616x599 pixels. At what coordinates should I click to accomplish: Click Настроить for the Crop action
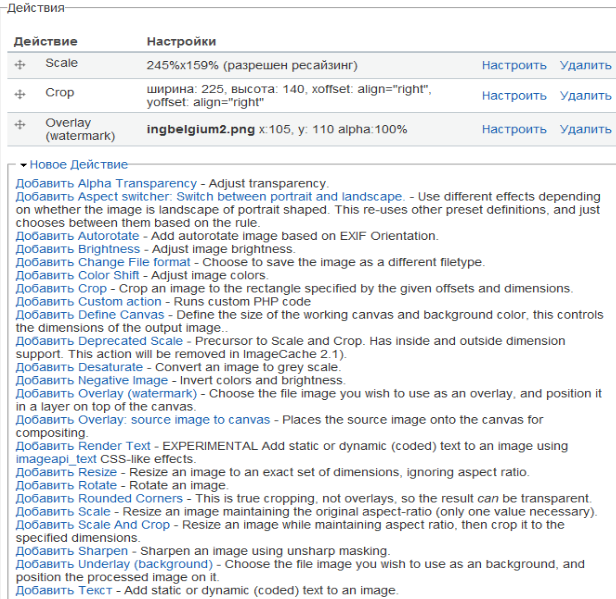(x=514, y=95)
